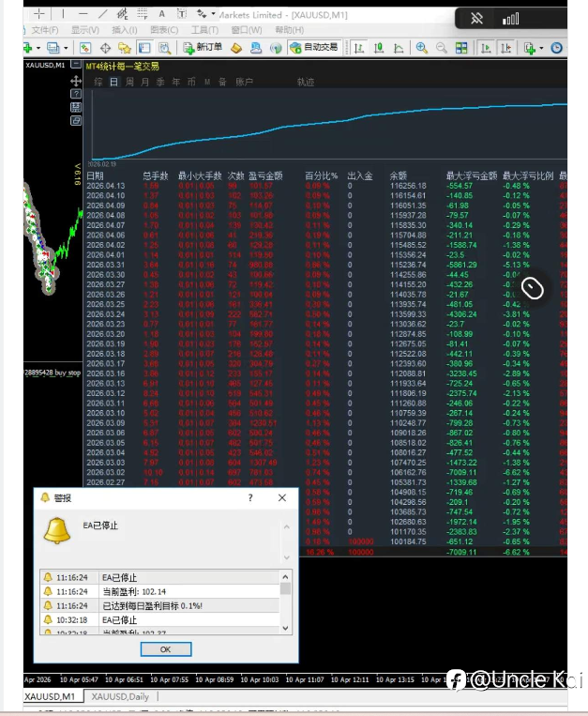Viewport: 588px width, 716px height.
Task: Click the 新订单 new order button
Action: click(x=202, y=48)
